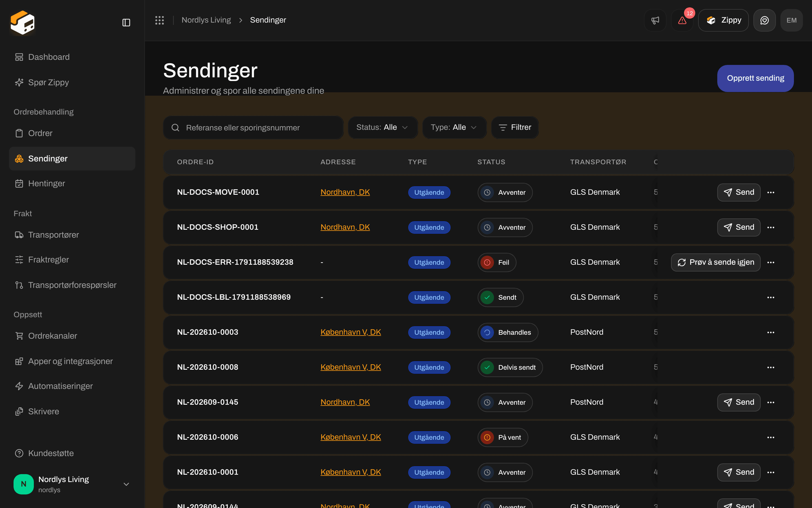Screen dimensions: 812x508
Task: Open more options for NL-202609-0145
Action: (771, 402)
